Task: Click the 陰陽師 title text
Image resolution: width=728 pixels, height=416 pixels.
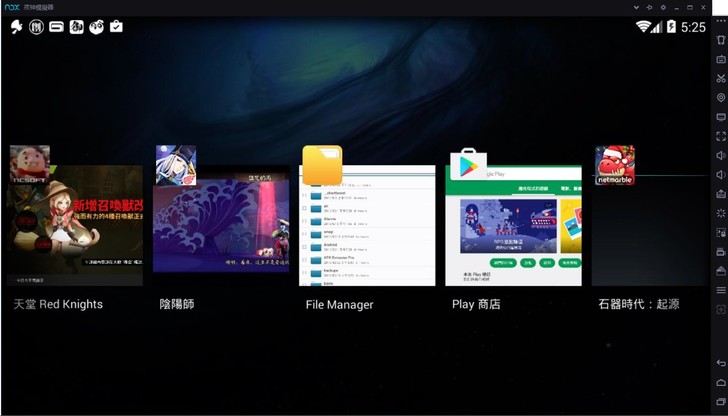Action: tap(177, 304)
